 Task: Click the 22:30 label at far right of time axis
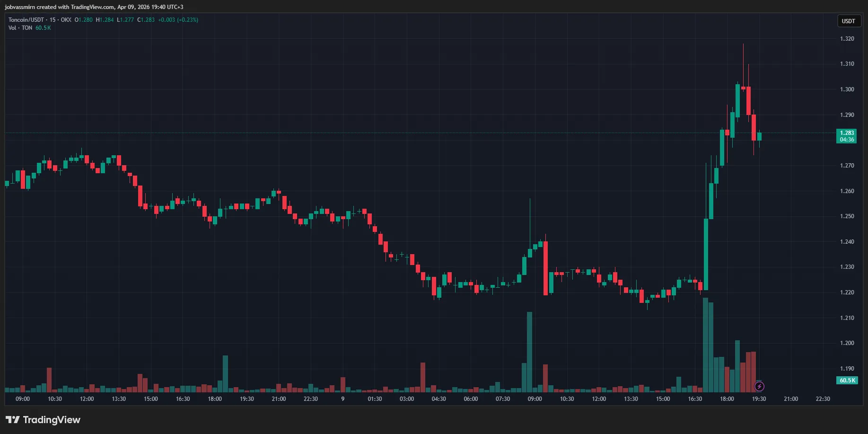823,399
